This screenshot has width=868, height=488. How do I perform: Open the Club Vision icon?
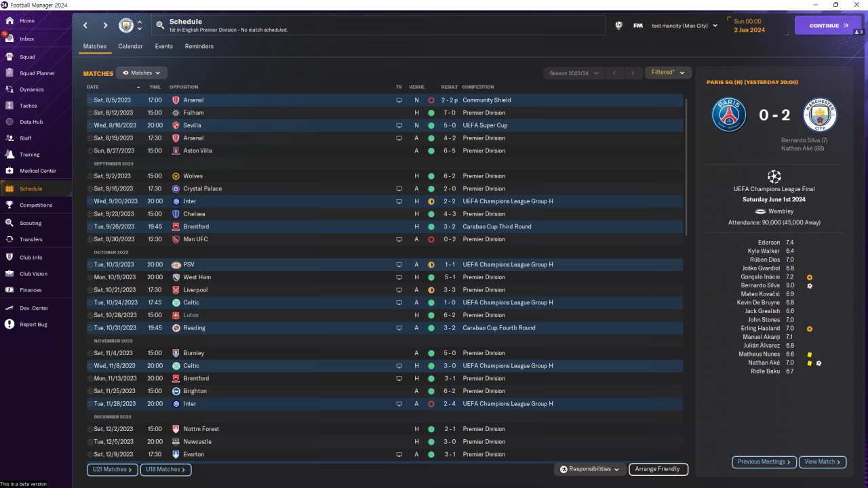pos(9,274)
